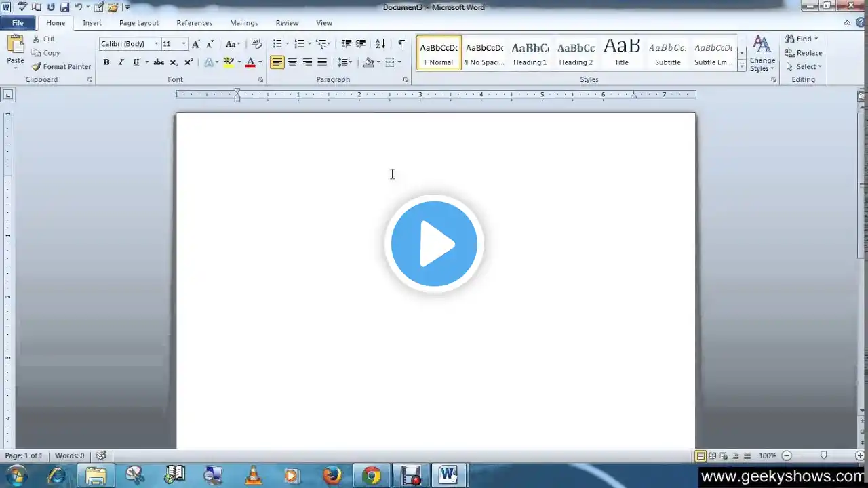Toggle Show/Hide paragraph marks
868x488 pixels.
(401, 44)
